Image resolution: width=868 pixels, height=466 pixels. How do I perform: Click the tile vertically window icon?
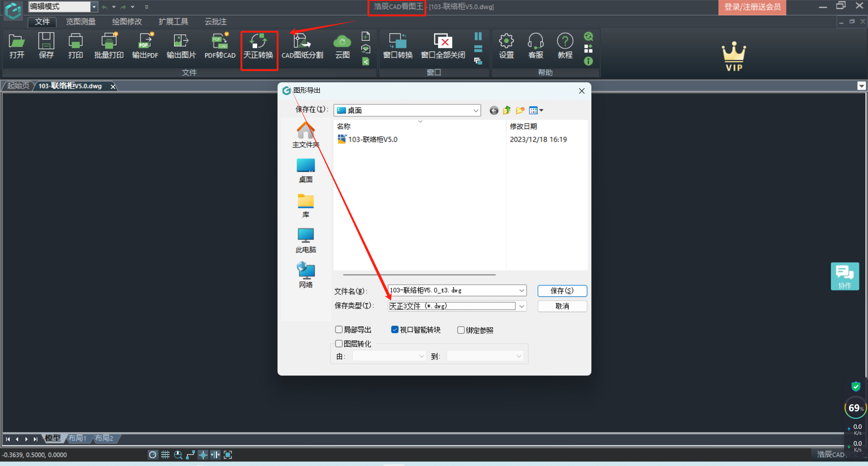tap(478, 36)
